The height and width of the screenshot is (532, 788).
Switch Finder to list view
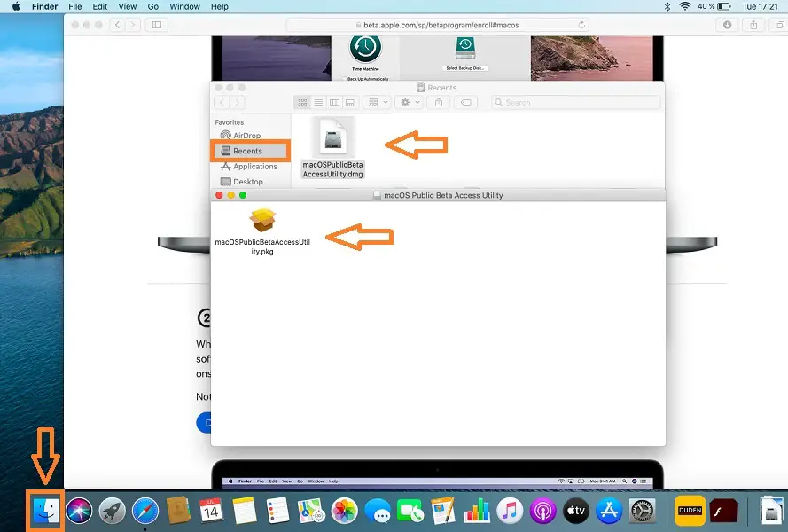pos(319,103)
